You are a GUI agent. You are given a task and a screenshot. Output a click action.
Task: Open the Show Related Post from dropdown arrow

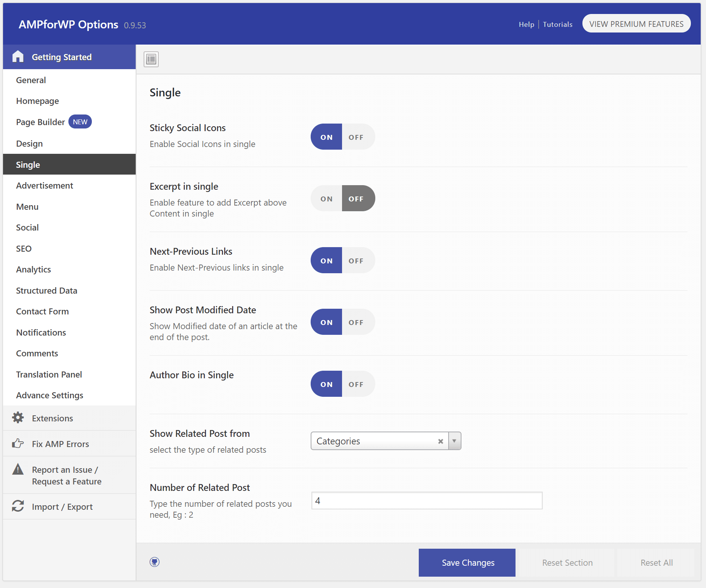(x=454, y=441)
